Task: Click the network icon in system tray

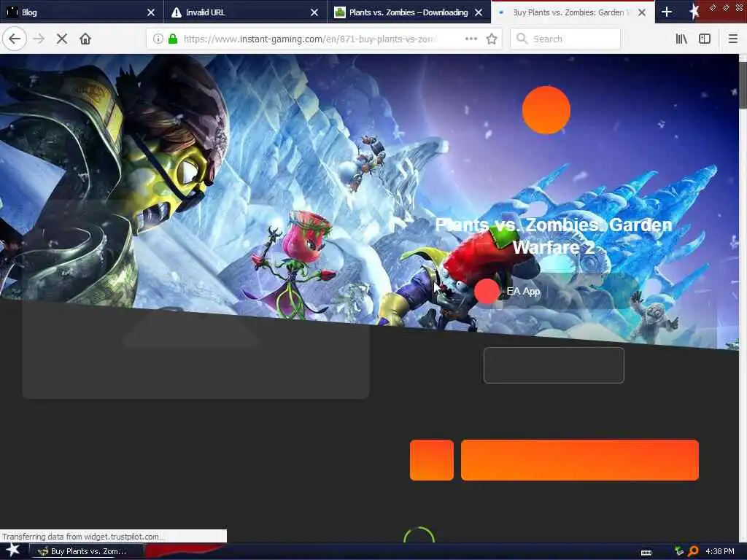Action: (679, 551)
